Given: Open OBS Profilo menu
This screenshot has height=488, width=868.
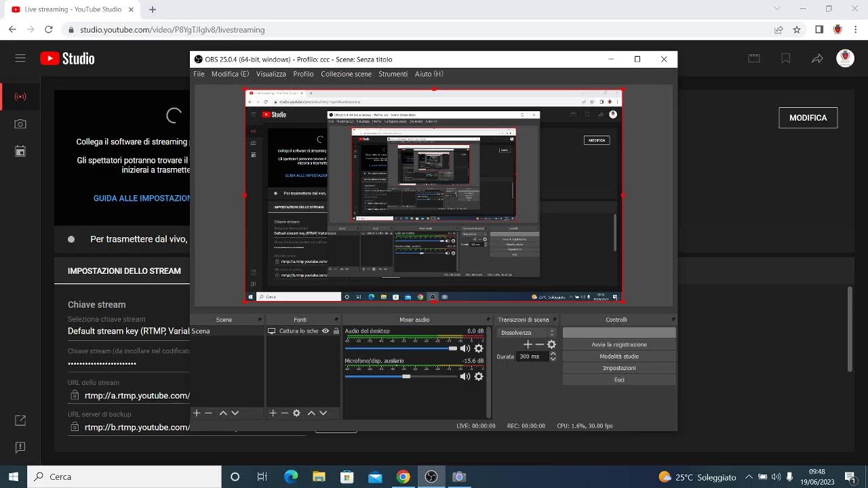Looking at the screenshot, I should pyautogui.click(x=303, y=74).
